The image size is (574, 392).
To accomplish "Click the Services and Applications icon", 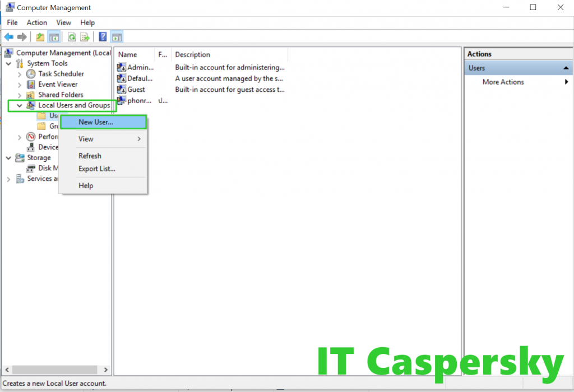I will [x=20, y=179].
